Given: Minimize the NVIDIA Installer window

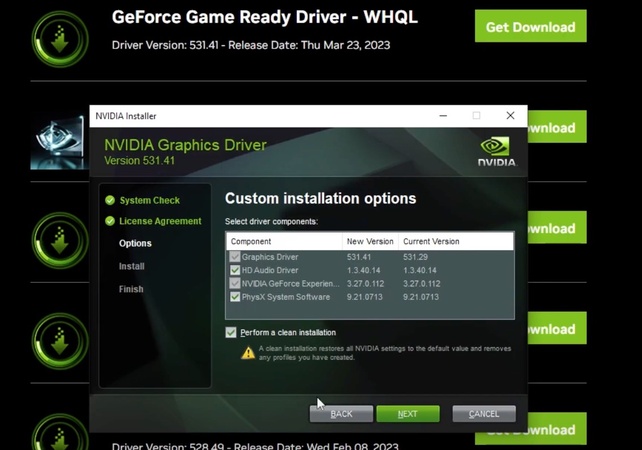Looking at the screenshot, I should tap(443, 116).
